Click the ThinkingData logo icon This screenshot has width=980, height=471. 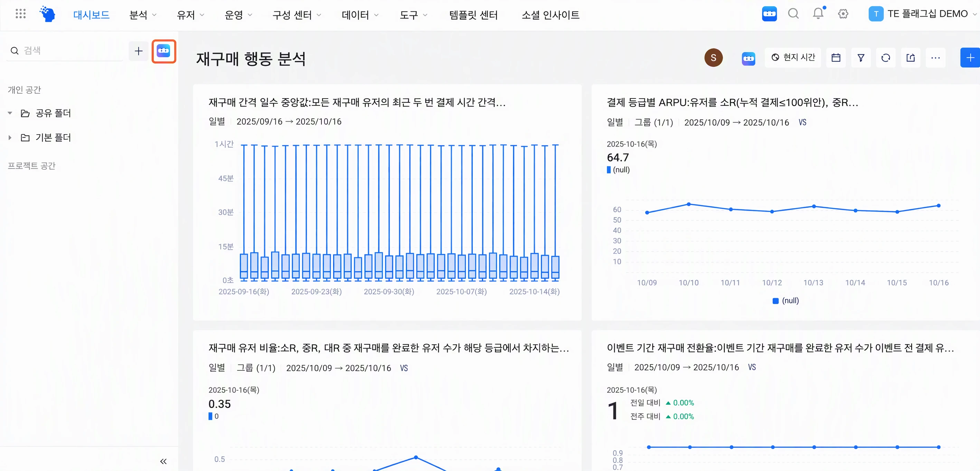pyautogui.click(x=48, y=14)
